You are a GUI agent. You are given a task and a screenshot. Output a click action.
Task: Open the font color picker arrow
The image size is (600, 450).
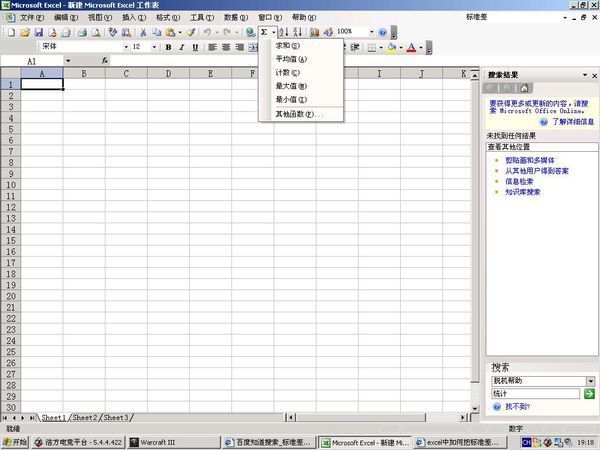423,47
